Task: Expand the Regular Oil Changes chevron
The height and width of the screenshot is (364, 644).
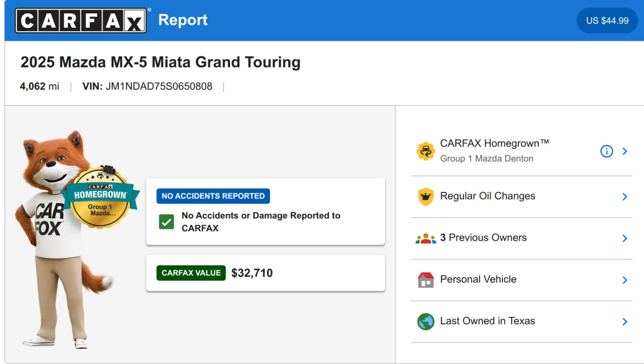Action: click(x=625, y=196)
